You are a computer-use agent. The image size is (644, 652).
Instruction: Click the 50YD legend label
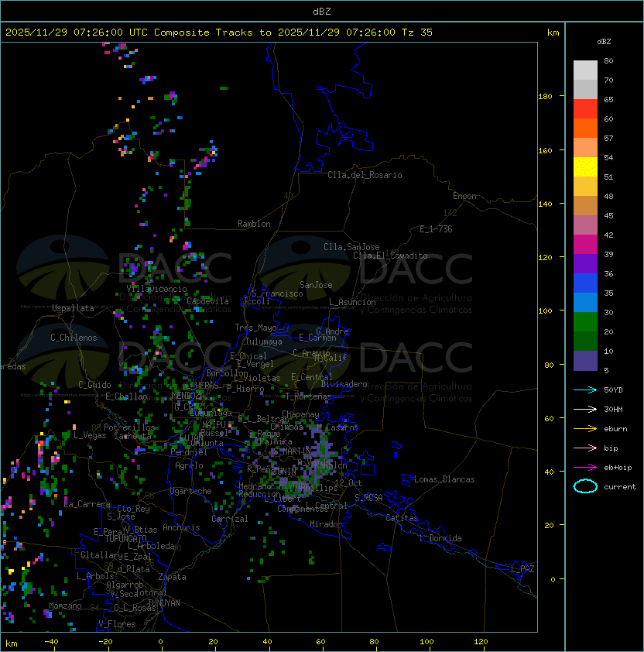point(613,390)
